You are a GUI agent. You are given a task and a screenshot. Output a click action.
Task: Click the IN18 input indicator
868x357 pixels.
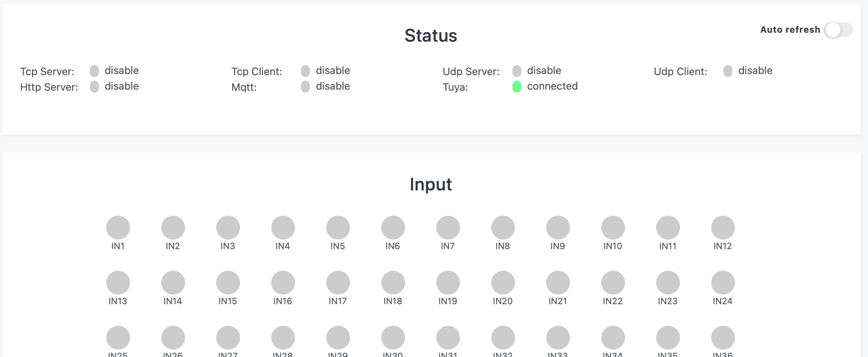click(x=393, y=283)
